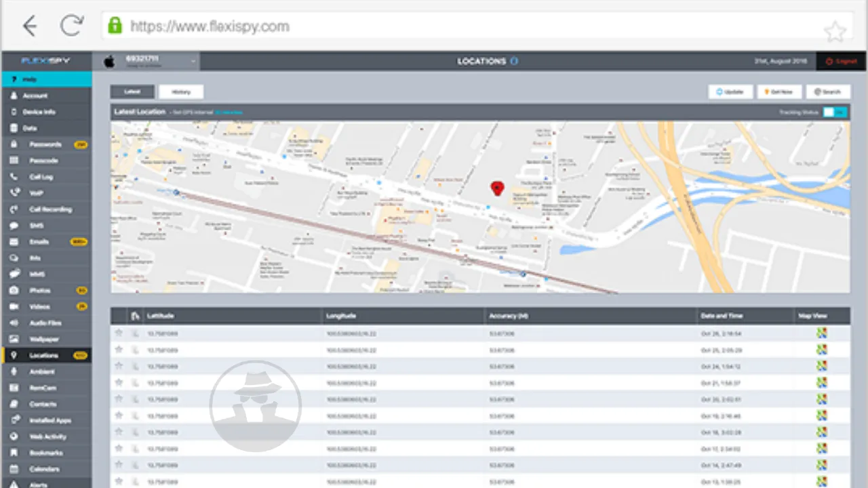Screen dimensions: 868x488
Task: Click the RemCam icon
Action: pyautogui.click(x=14, y=388)
